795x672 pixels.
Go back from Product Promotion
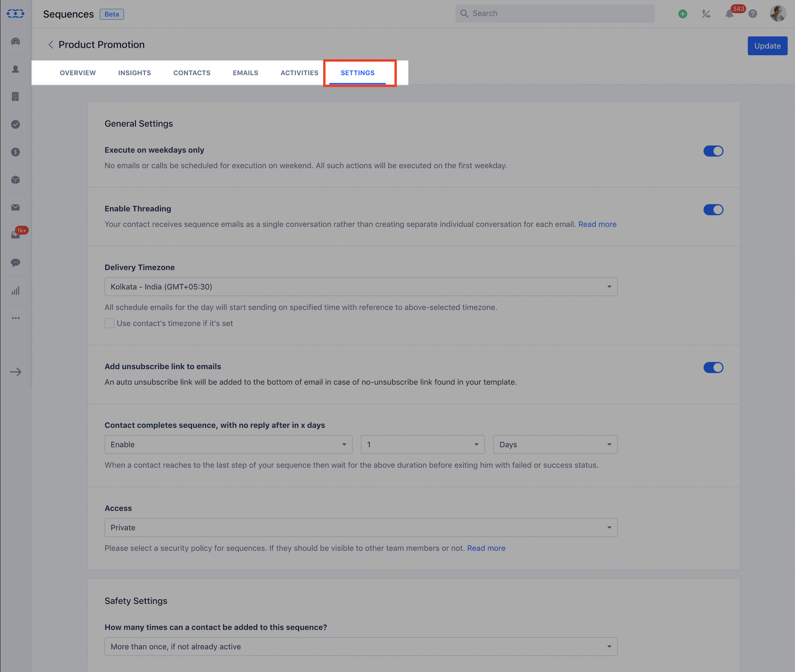pyautogui.click(x=51, y=44)
